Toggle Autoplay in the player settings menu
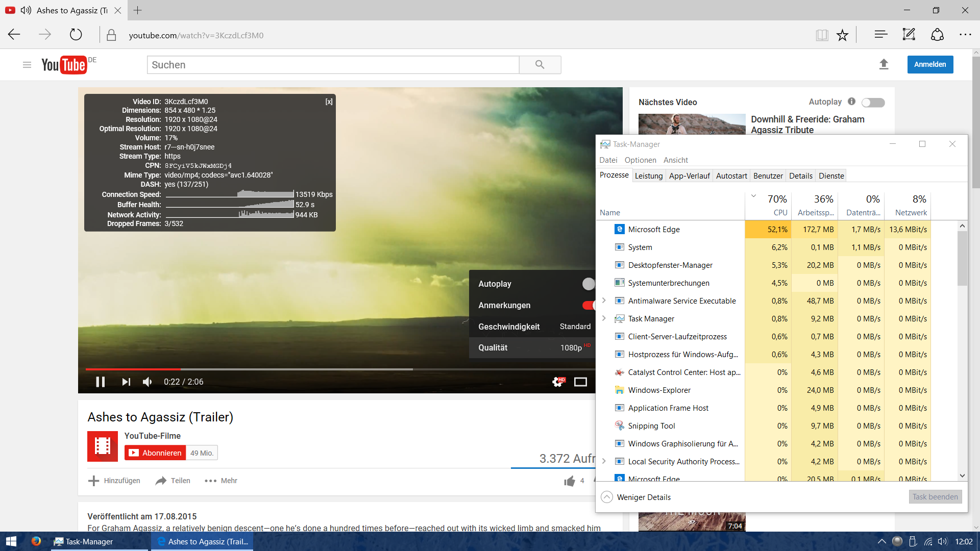 pyautogui.click(x=589, y=284)
